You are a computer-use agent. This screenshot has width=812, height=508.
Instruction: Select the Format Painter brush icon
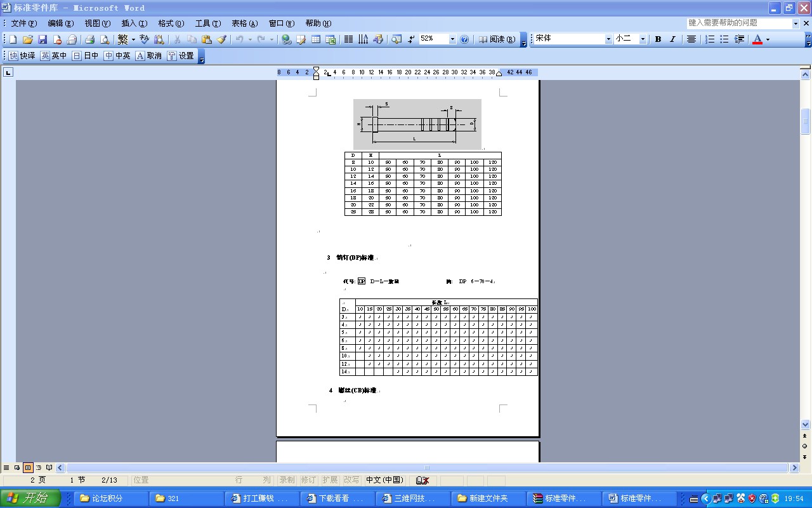click(x=221, y=39)
